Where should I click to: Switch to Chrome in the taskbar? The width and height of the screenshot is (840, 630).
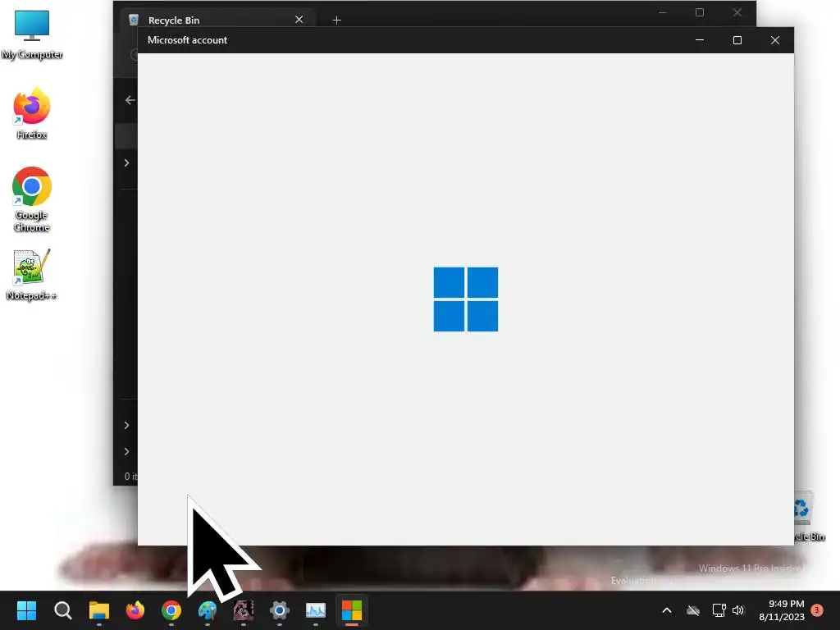[171, 610]
